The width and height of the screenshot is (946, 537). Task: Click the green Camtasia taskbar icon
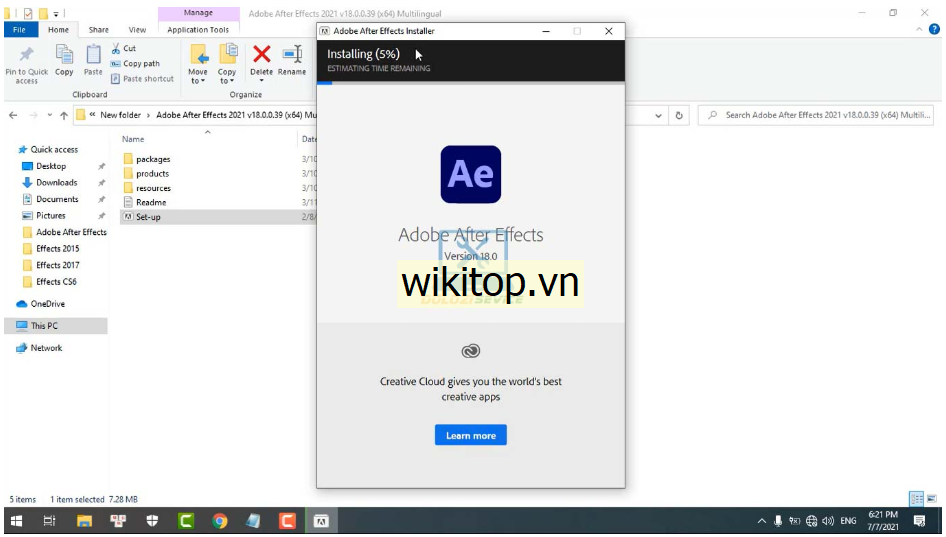186,521
